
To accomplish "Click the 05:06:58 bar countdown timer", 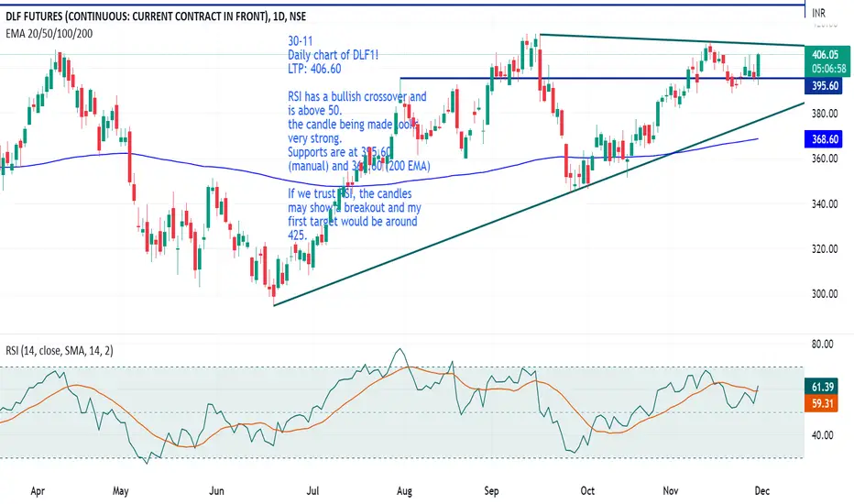I will tap(829, 69).
